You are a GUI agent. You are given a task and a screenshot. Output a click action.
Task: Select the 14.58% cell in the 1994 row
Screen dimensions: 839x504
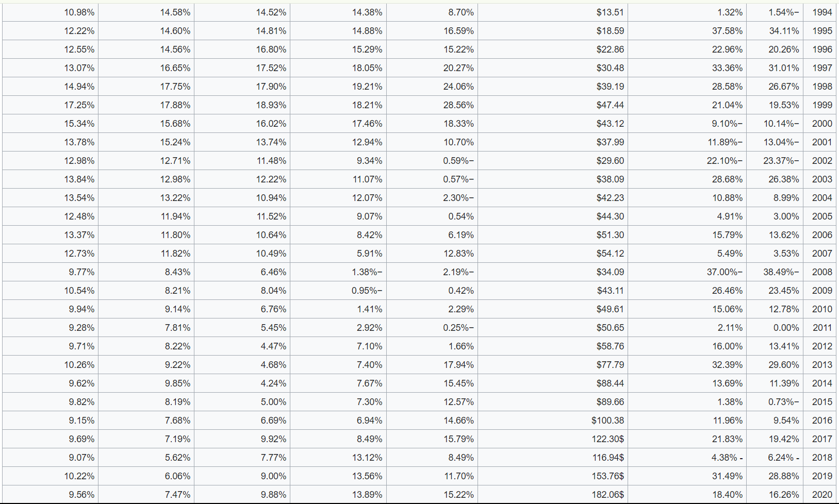[x=175, y=12]
